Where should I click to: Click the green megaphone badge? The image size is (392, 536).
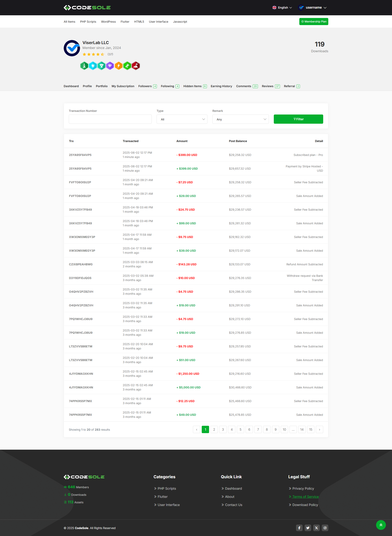127,66
